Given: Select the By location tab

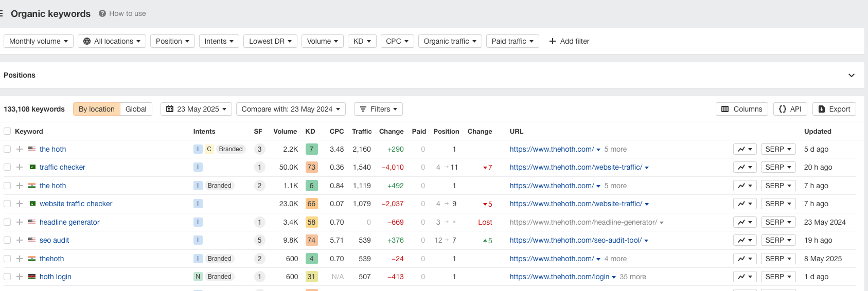Looking at the screenshot, I should (97, 109).
